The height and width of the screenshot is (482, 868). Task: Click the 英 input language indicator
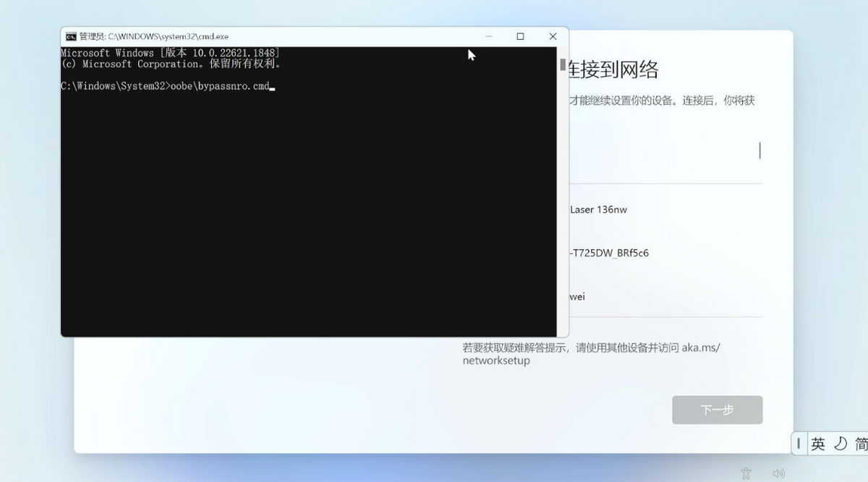pos(818,444)
